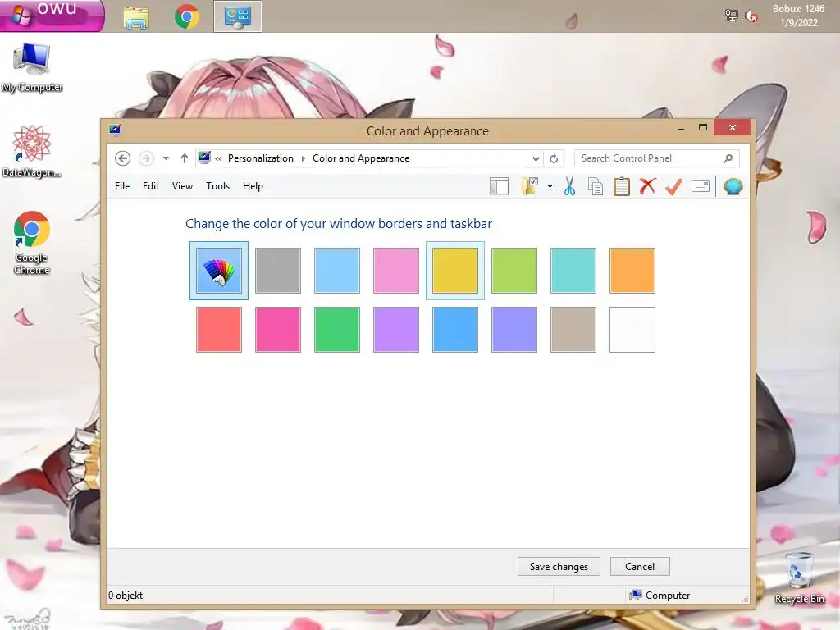Viewport: 840px width, 630px height.
Task: Open My Computer desktop icon
Action: [x=32, y=68]
